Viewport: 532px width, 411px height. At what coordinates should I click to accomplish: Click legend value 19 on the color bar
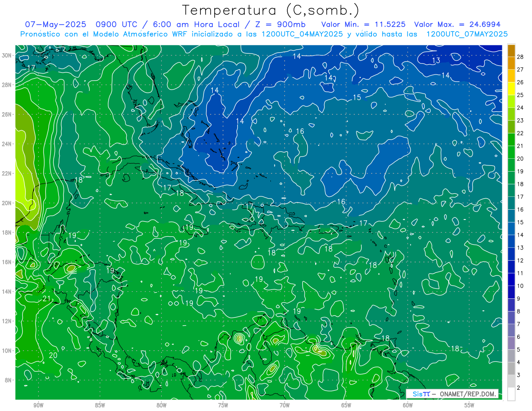pos(520,171)
